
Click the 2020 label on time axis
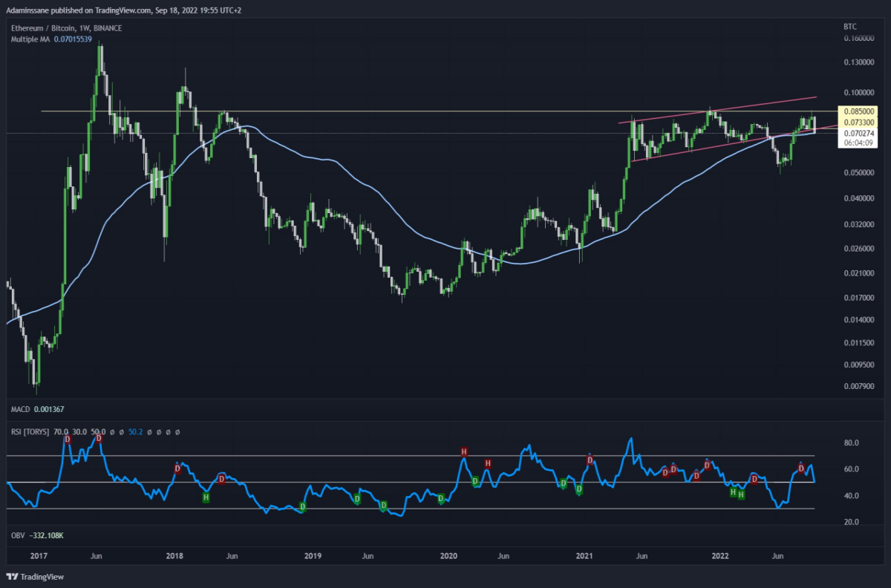pyautogui.click(x=448, y=555)
